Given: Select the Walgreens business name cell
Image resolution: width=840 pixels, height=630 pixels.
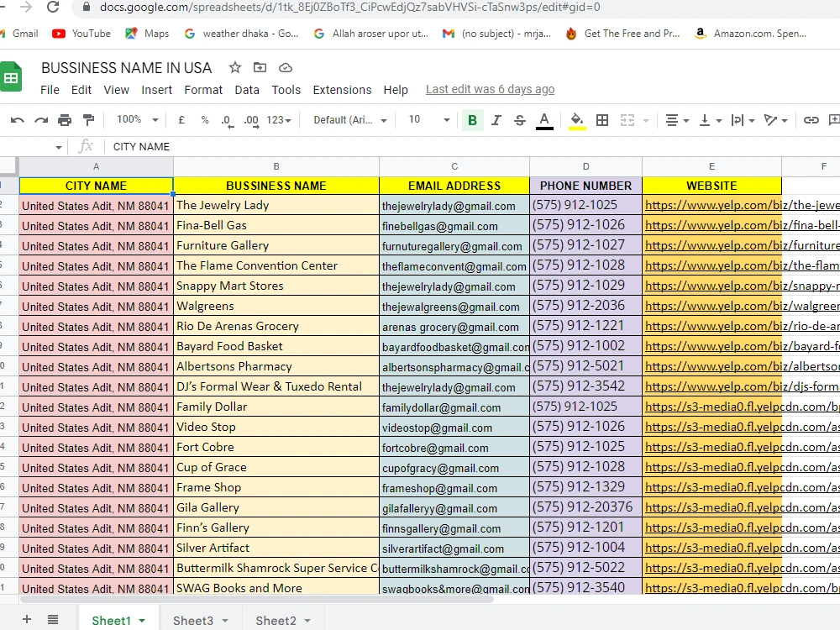Looking at the screenshot, I should (276, 306).
